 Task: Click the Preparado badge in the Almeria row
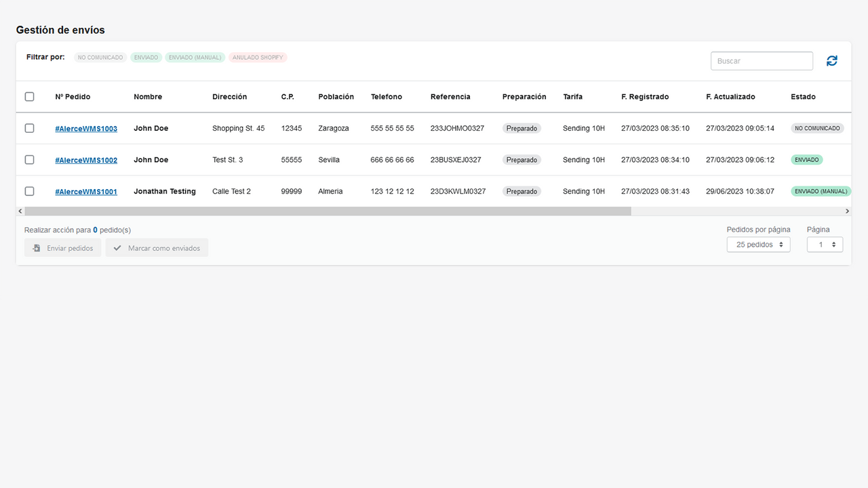click(x=521, y=192)
